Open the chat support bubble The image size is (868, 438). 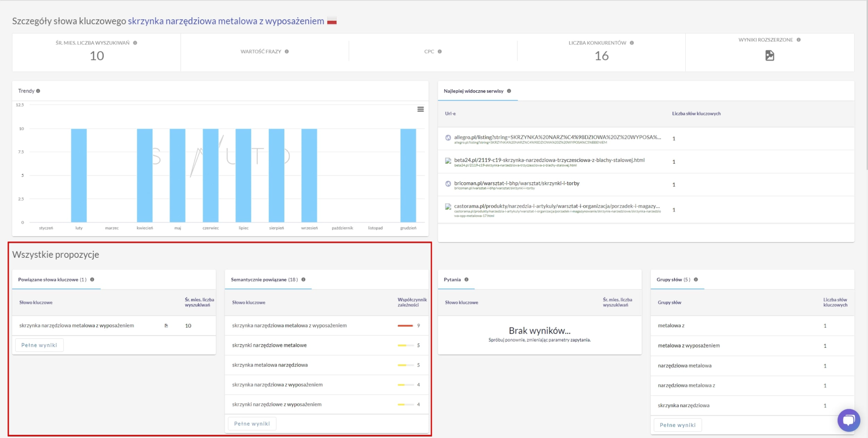coord(849,420)
